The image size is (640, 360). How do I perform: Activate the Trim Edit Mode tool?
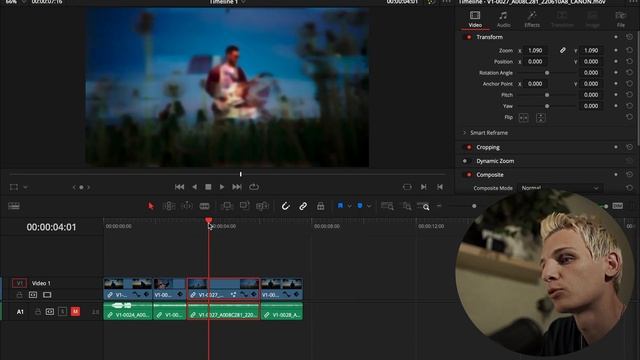169,206
